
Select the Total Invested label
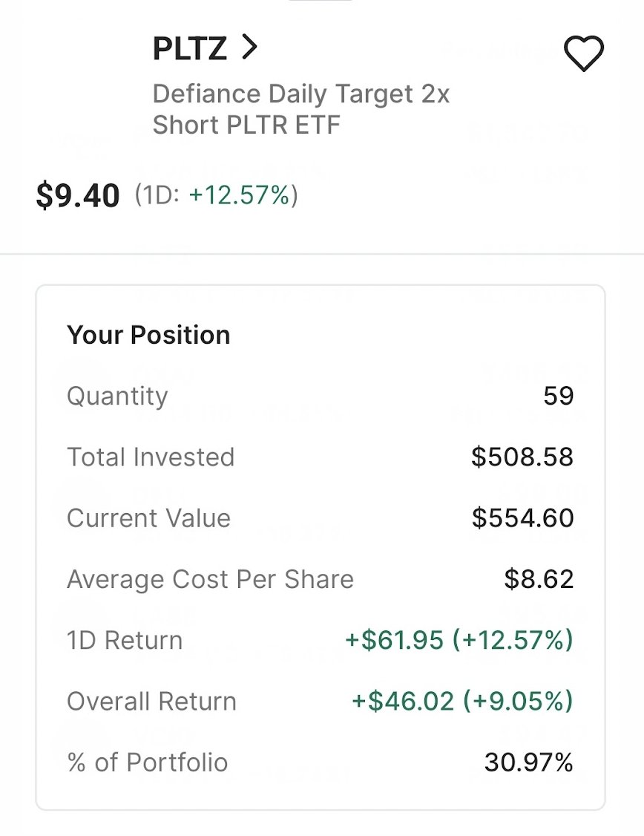click(x=151, y=457)
